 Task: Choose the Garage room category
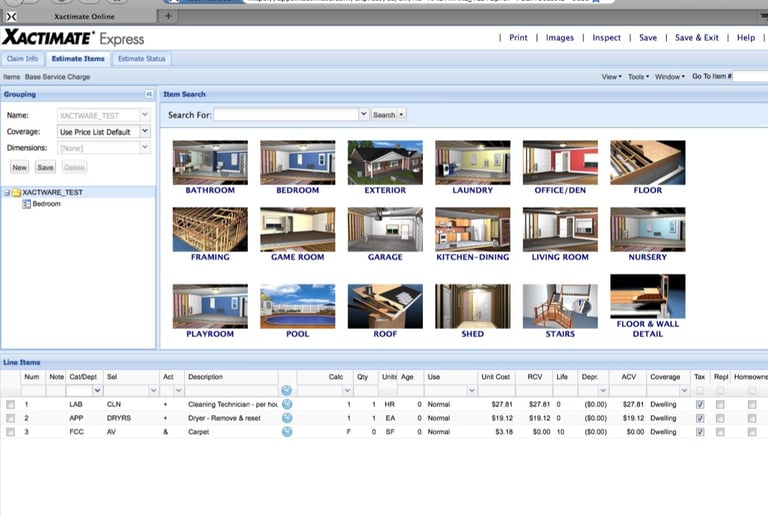385,229
